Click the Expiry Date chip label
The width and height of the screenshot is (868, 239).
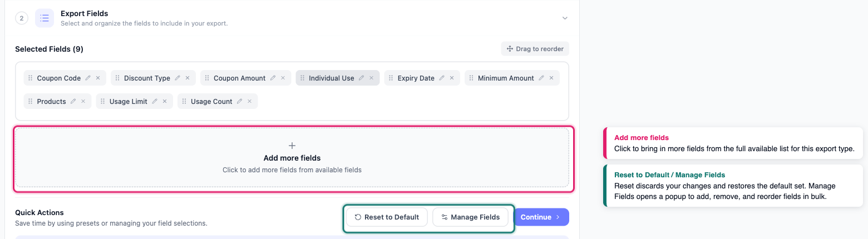[416, 78]
